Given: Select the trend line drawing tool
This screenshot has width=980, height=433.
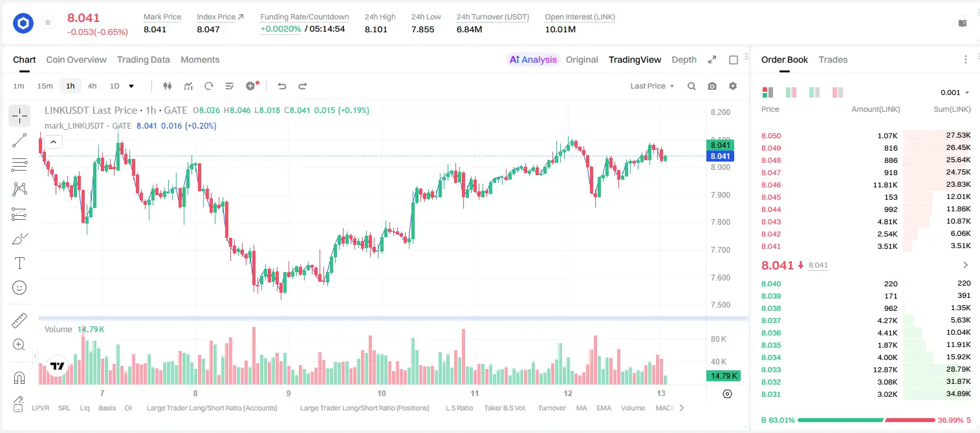Looking at the screenshot, I should point(19,140).
